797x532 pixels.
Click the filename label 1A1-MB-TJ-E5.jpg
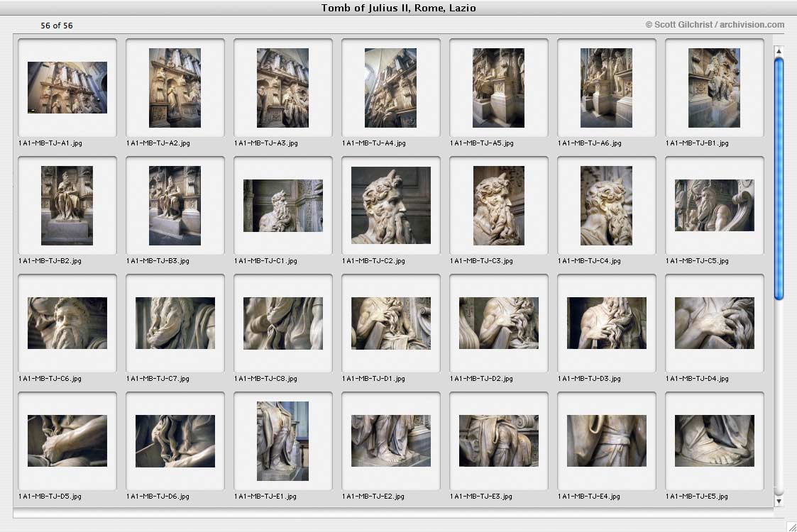tap(697, 497)
